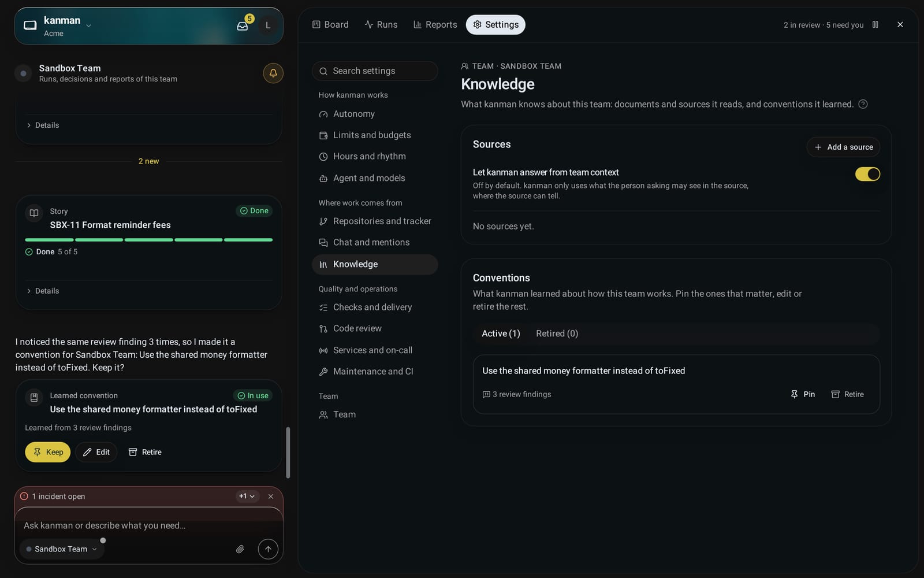The width and height of the screenshot is (924, 578).
Task: Open Repositories and tracker settings
Action: [375, 221]
